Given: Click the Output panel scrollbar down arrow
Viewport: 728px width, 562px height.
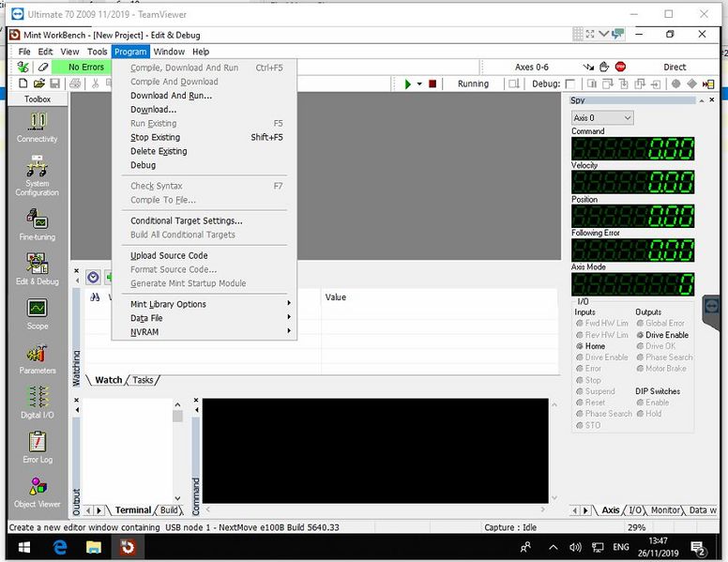Looking at the screenshot, I should [177, 498].
